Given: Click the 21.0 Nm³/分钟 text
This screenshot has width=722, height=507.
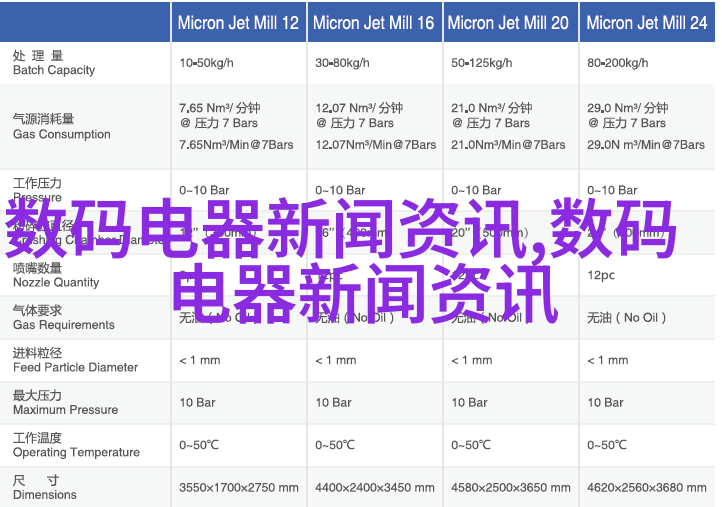Looking at the screenshot, I should (x=492, y=108).
